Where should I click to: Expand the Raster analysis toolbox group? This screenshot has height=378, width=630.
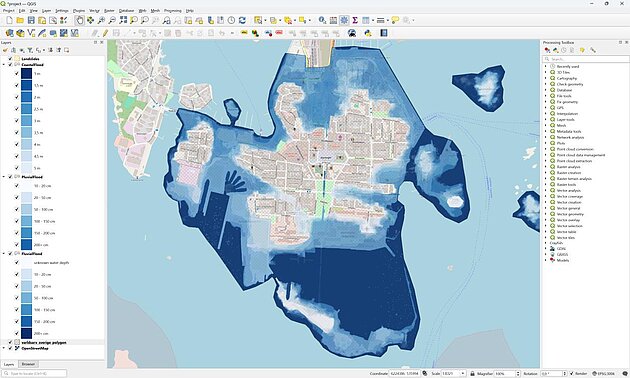coord(546,167)
